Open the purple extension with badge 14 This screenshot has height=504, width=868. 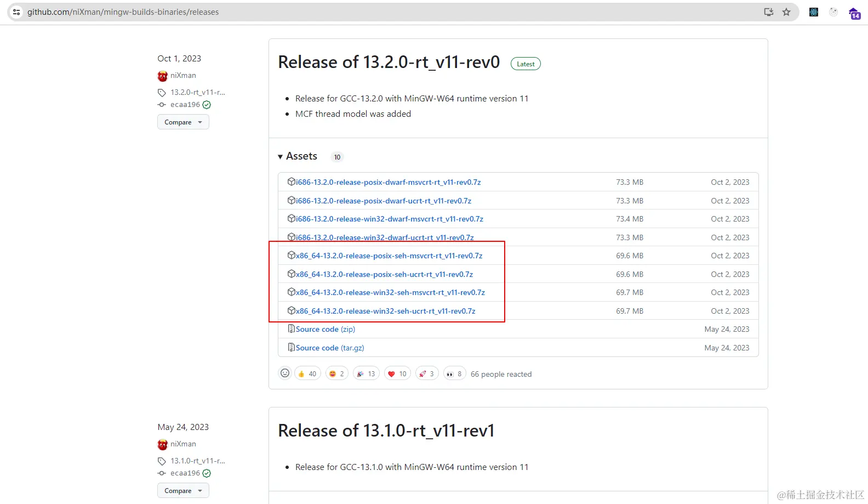(854, 13)
